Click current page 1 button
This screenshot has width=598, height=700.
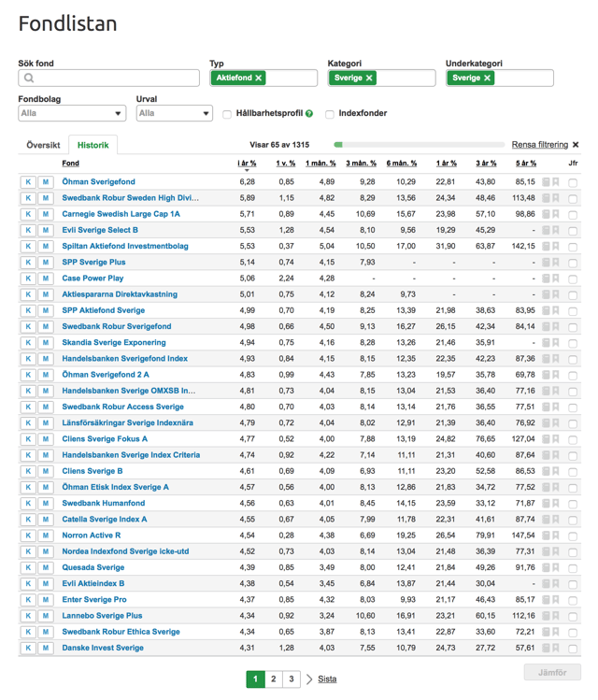pyautogui.click(x=256, y=679)
